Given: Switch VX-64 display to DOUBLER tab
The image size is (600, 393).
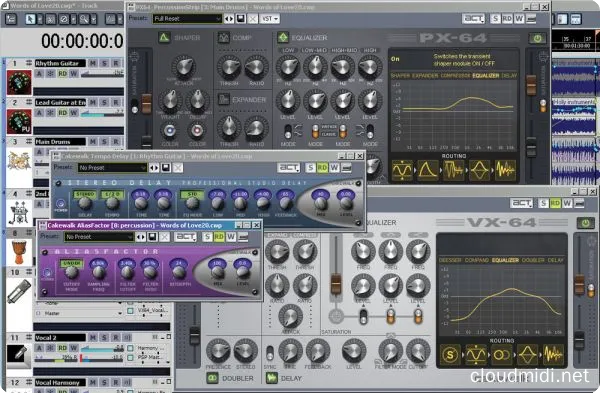Looking at the screenshot, I should tap(533, 260).
